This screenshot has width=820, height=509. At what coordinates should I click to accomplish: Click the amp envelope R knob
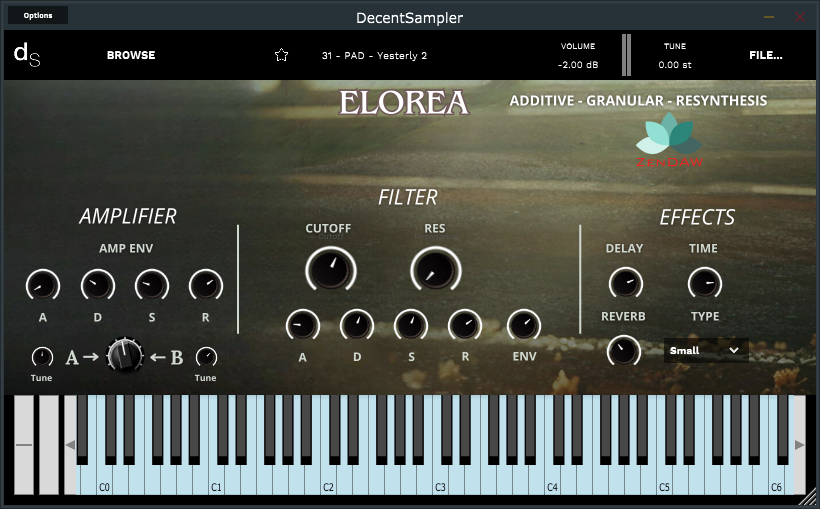[206, 286]
